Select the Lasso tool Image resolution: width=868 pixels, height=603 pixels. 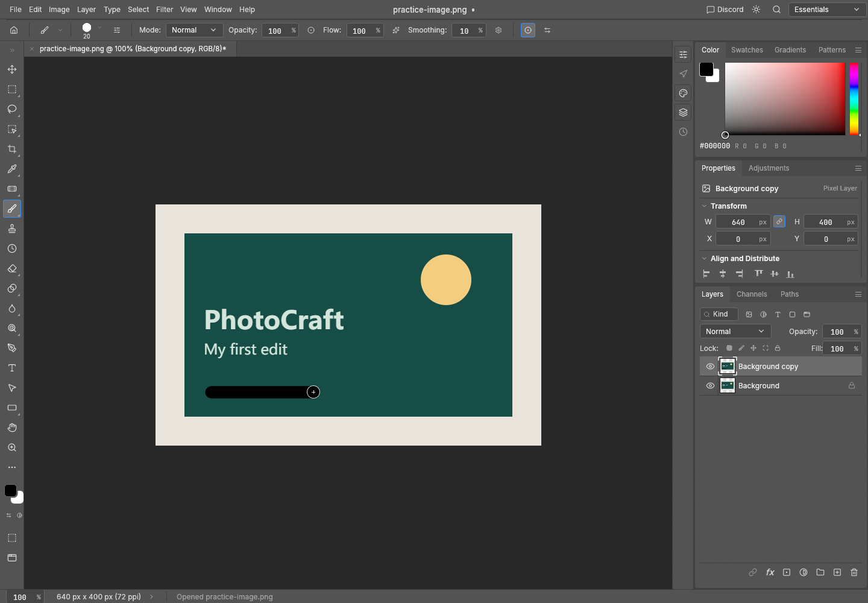coord(12,109)
